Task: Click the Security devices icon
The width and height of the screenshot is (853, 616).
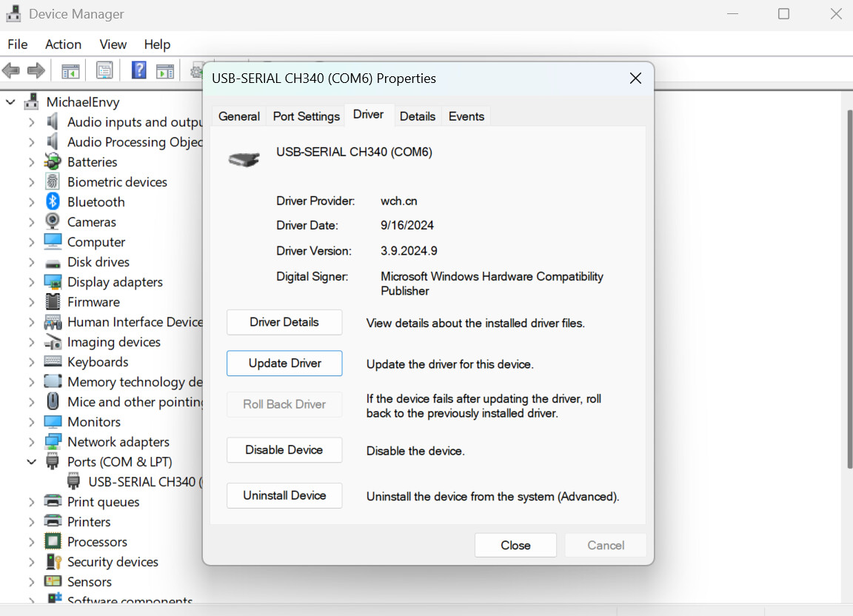Action: point(53,561)
